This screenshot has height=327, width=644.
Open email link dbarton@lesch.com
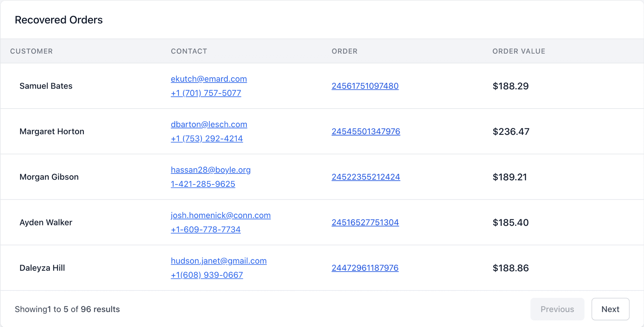tap(209, 124)
